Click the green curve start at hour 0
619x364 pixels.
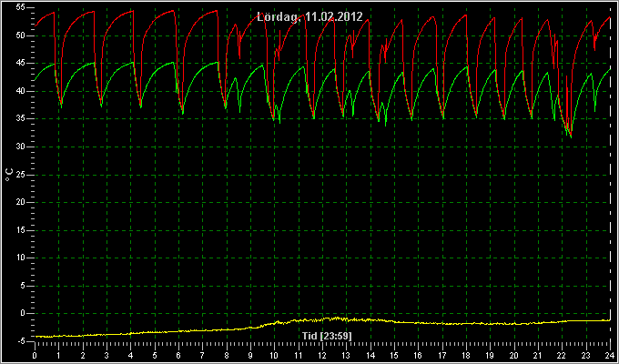(x=36, y=80)
